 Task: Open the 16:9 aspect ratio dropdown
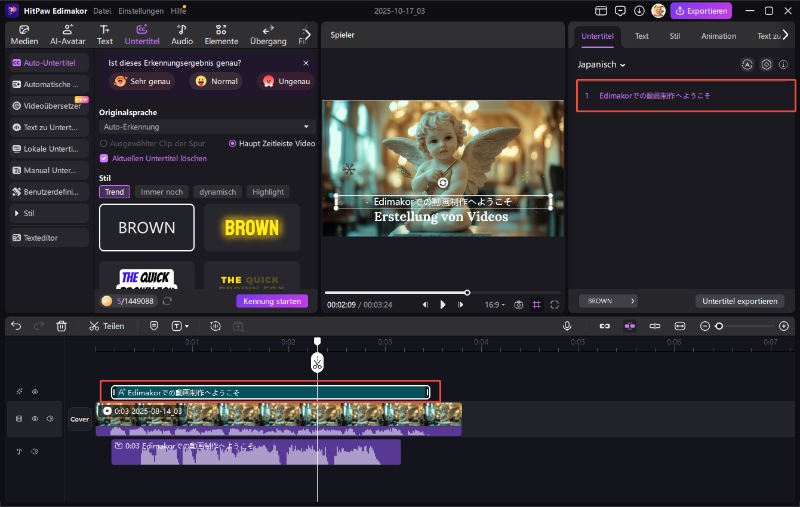(x=493, y=305)
